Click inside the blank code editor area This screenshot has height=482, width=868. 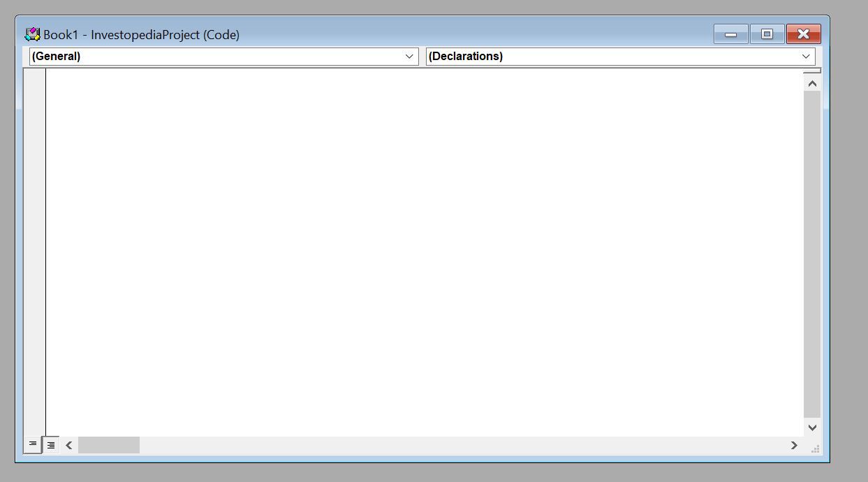[425, 252]
